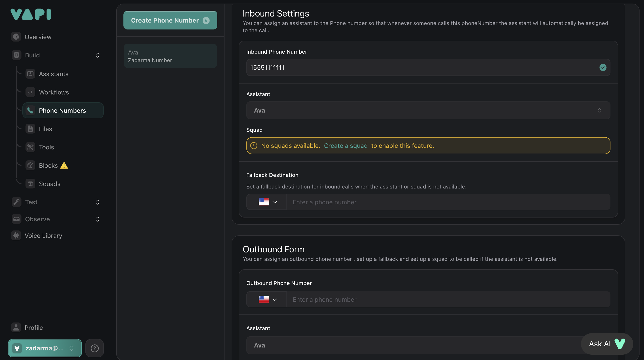Click the Overview pie chart icon
The height and width of the screenshot is (360, 644).
point(16,37)
